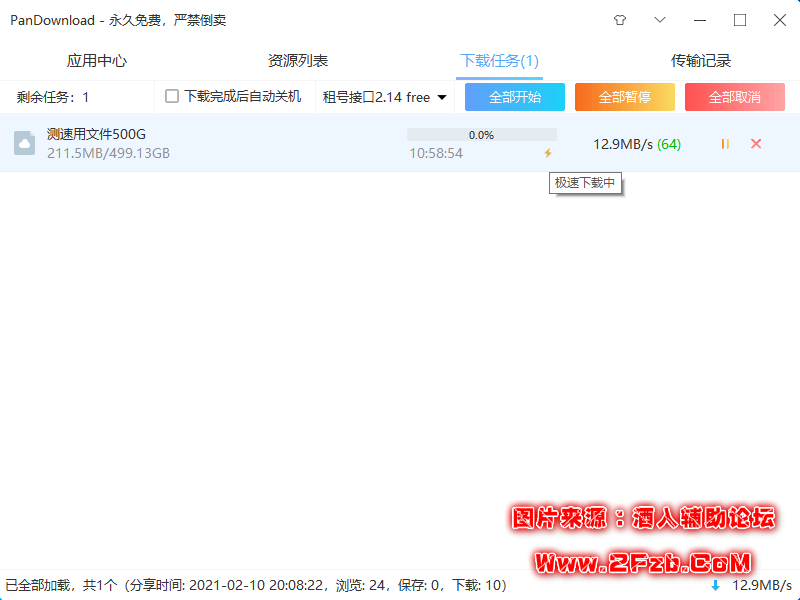Cancel the download with the red X icon
The width and height of the screenshot is (800, 600).
(x=755, y=144)
